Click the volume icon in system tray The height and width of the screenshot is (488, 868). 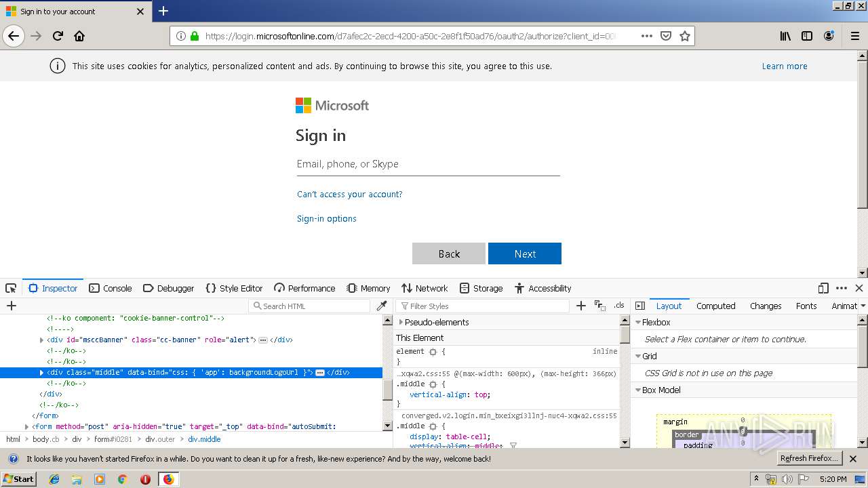787,480
